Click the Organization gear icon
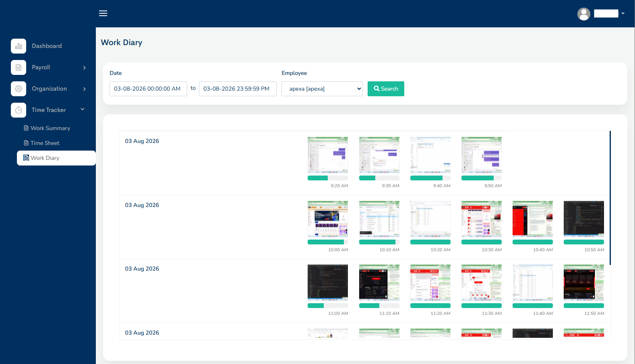Screen dimensions: 635x364 click(19, 89)
